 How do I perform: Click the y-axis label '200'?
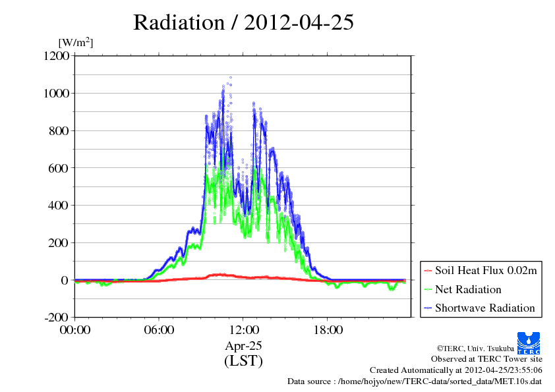[x=59, y=243]
